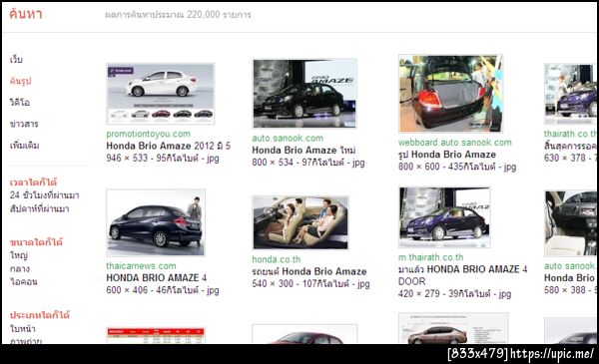This screenshot has width=599, height=364.
Task: Open purple Amaze thumbnail from m.thairath.co.th
Action: tap(444, 217)
